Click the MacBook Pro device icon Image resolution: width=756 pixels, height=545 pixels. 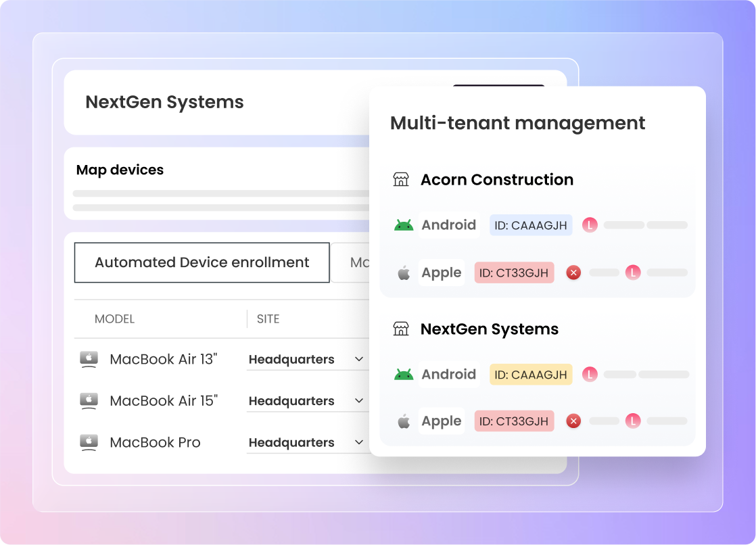(89, 442)
